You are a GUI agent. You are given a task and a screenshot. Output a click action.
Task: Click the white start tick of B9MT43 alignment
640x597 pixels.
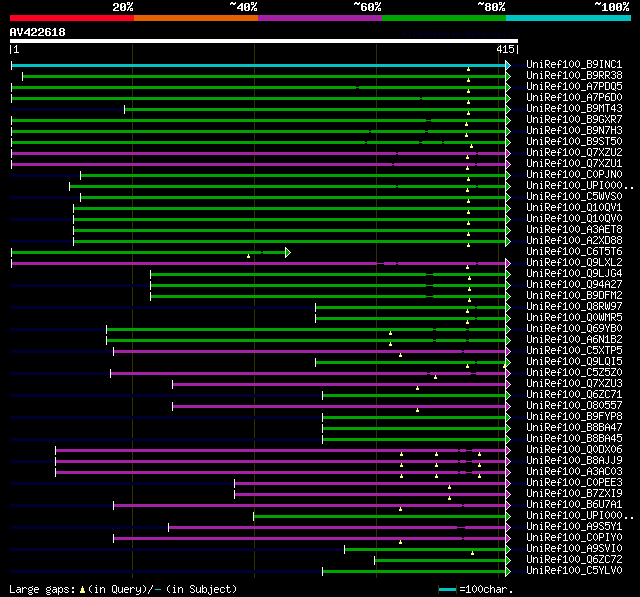coord(124,109)
